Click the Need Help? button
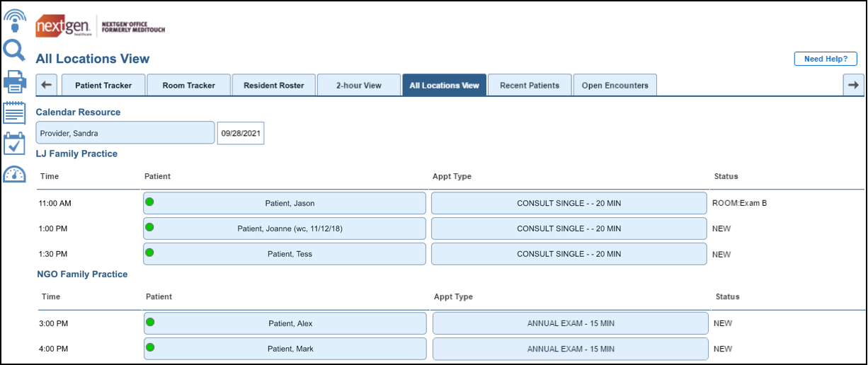 tap(825, 59)
